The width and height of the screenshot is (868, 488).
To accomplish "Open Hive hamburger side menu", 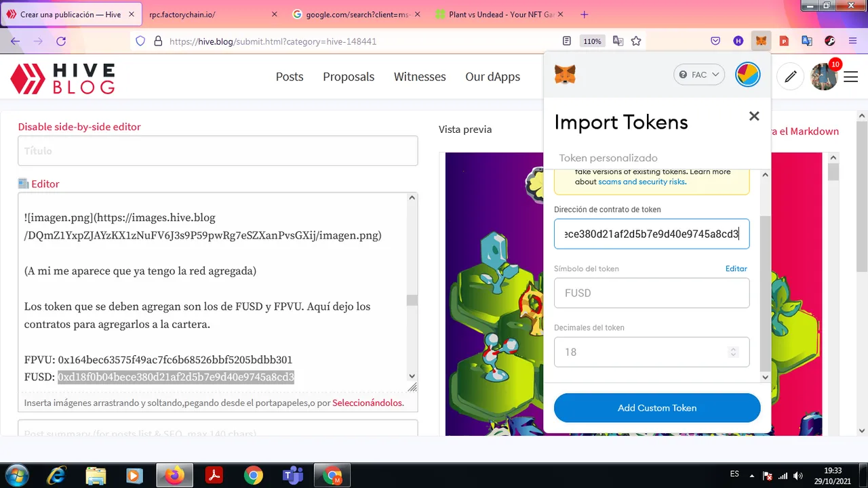I will [x=851, y=77].
